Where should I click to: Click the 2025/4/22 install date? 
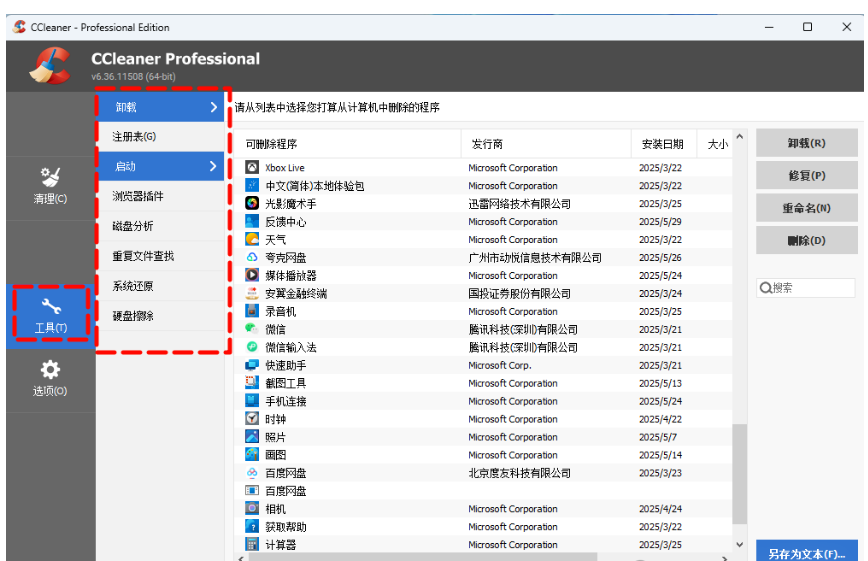point(660,419)
